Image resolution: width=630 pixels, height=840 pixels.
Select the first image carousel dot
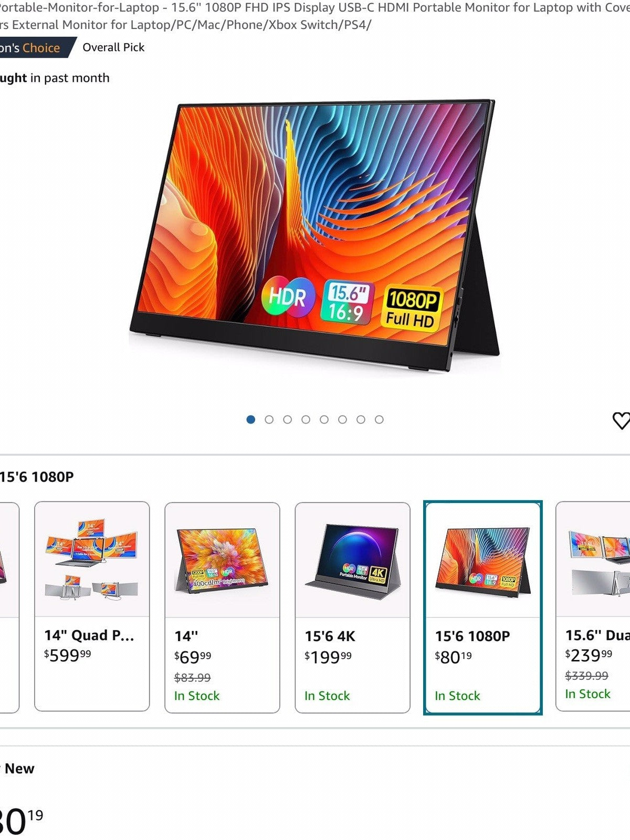(x=251, y=419)
